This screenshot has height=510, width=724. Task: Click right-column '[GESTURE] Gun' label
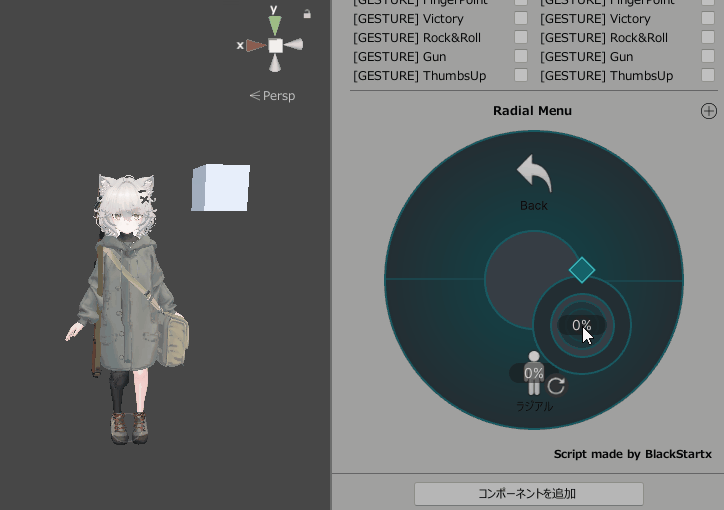[586, 57]
